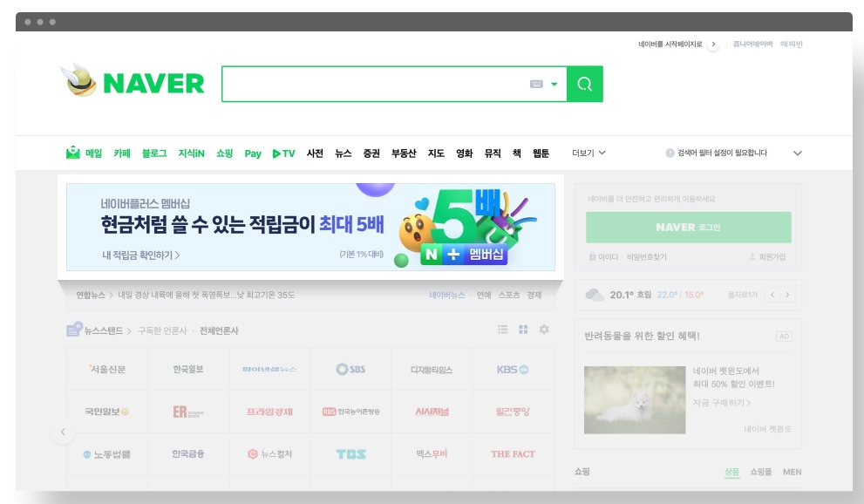The width and height of the screenshot is (864, 504).
Task: Open 해피빈 link
Action: click(x=792, y=44)
